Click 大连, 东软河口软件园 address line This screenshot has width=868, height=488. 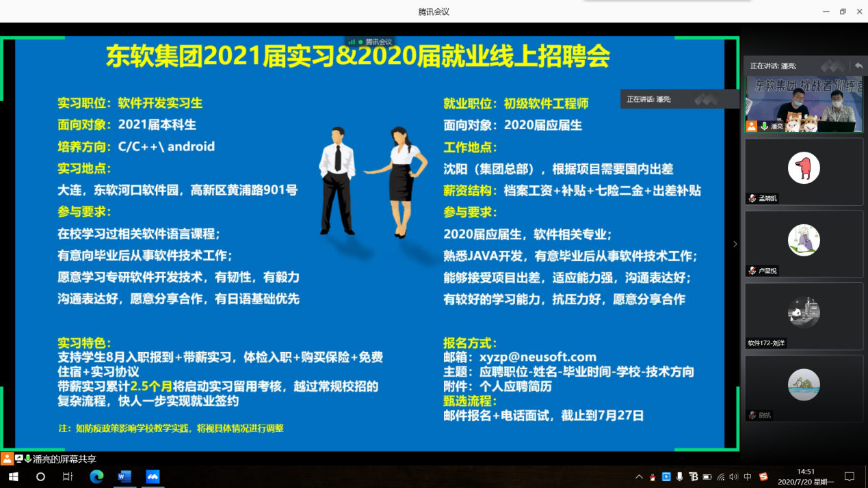pos(178,190)
